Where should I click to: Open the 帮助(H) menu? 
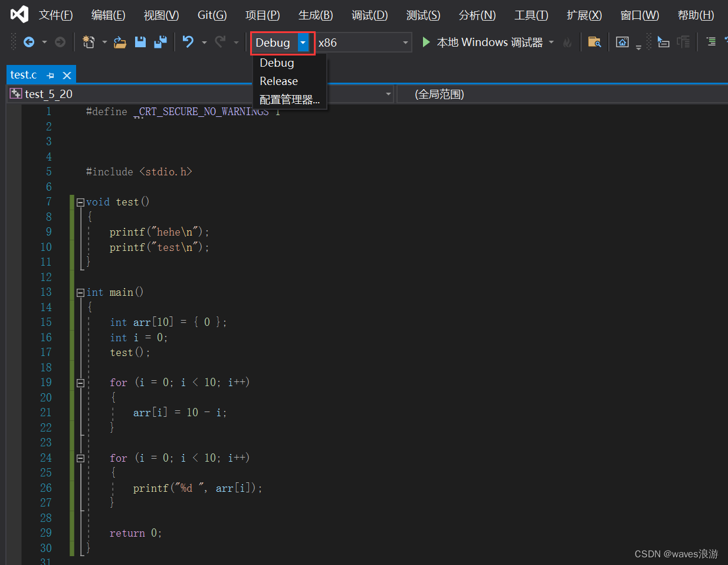696,15
